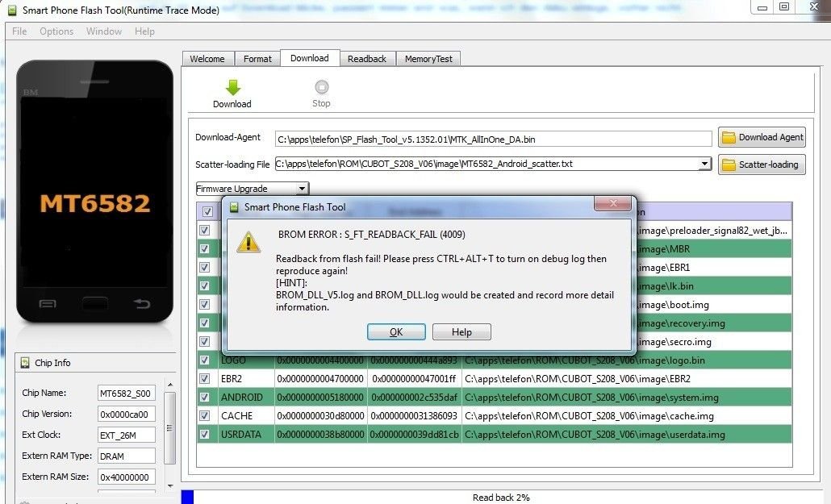The image size is (831, 504).
Task: Click the MT6582 text on the phone image
Action: tap(95, 203)
